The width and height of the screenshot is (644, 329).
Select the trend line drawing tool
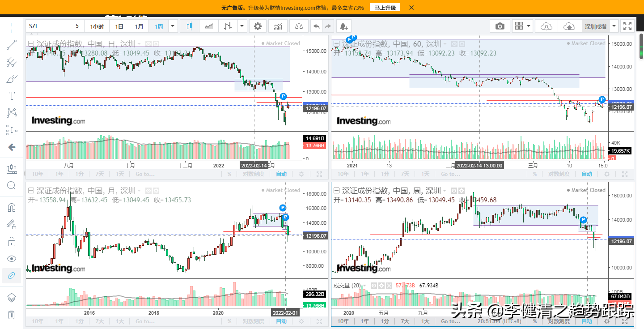[12, 45]
